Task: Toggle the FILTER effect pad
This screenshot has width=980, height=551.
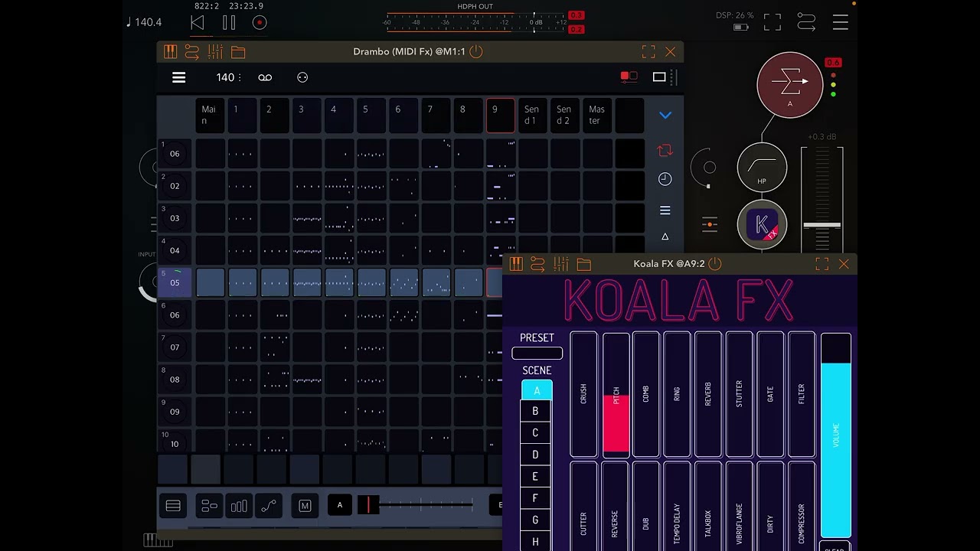Action: pos(802,395)
